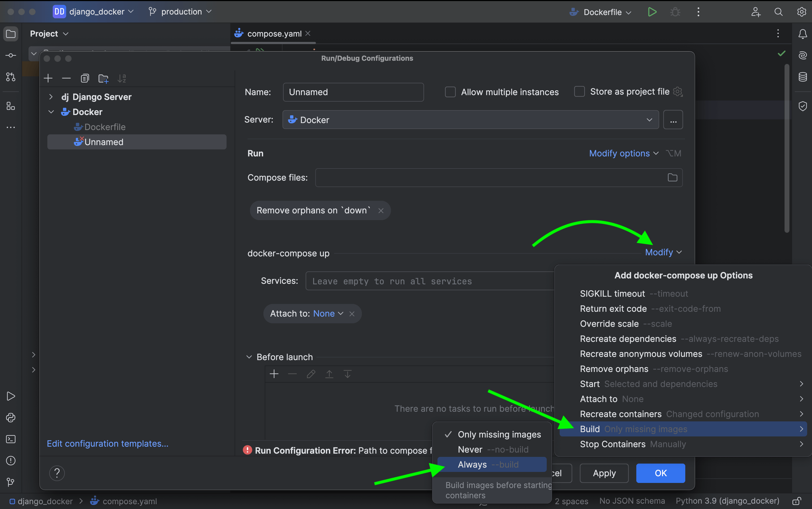Add a new run configuration
This screenshot has height=509, width=812.
[48, 78]
